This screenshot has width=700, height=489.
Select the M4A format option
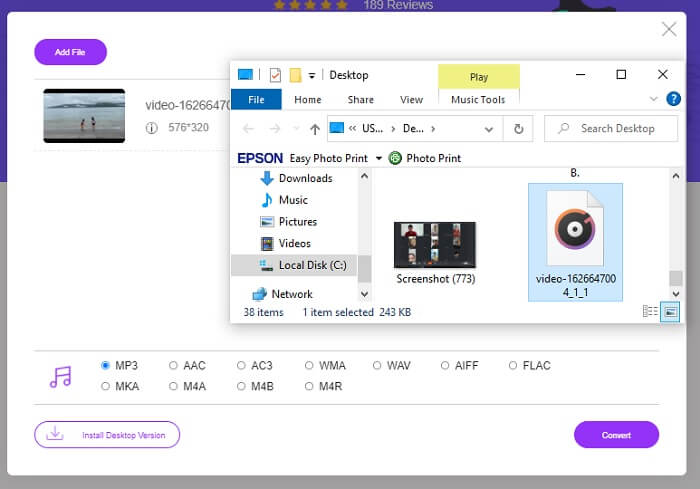[x=174, y=386]
